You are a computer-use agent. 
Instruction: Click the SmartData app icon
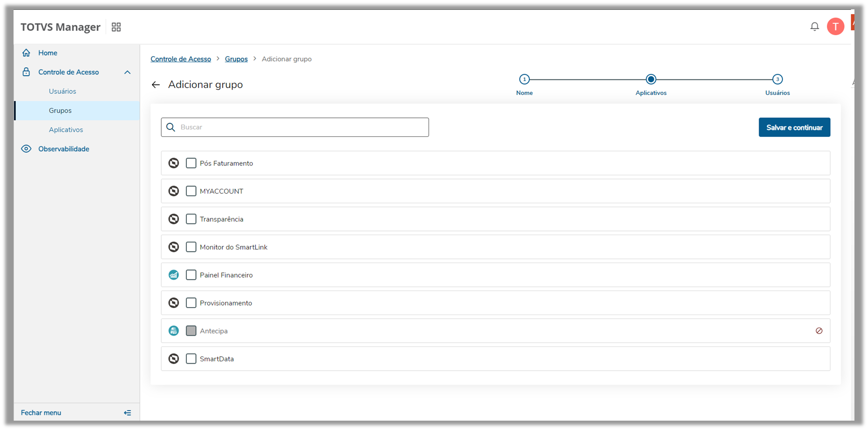174,359
